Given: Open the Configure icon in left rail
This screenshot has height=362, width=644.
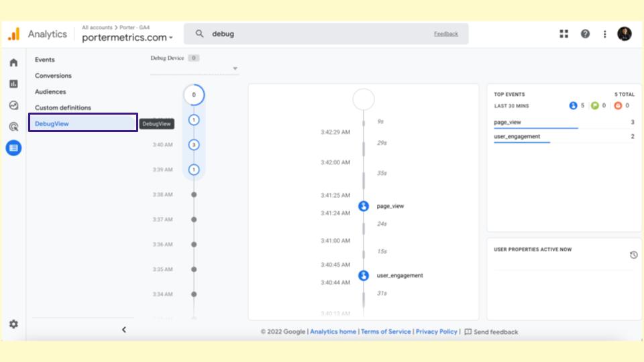Looking at the screenshot, I should 13,147.
